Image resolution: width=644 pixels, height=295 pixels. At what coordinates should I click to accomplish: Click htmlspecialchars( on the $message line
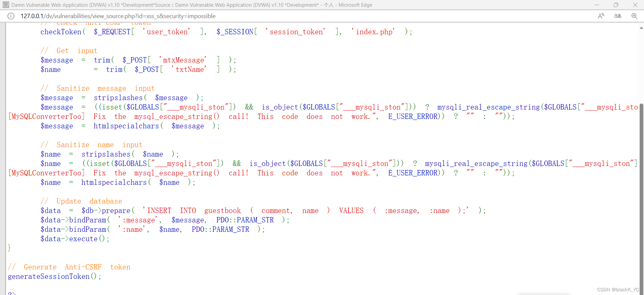pos(128,126)
